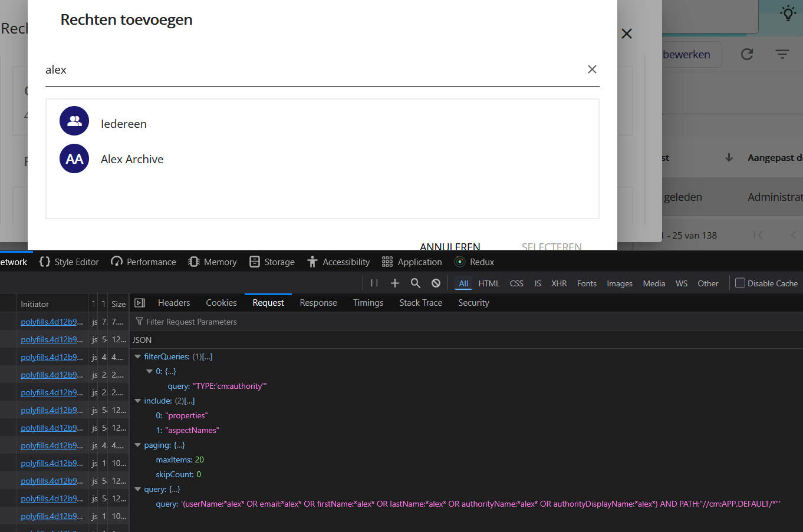Filter network requests by XHR

(559, 283)
